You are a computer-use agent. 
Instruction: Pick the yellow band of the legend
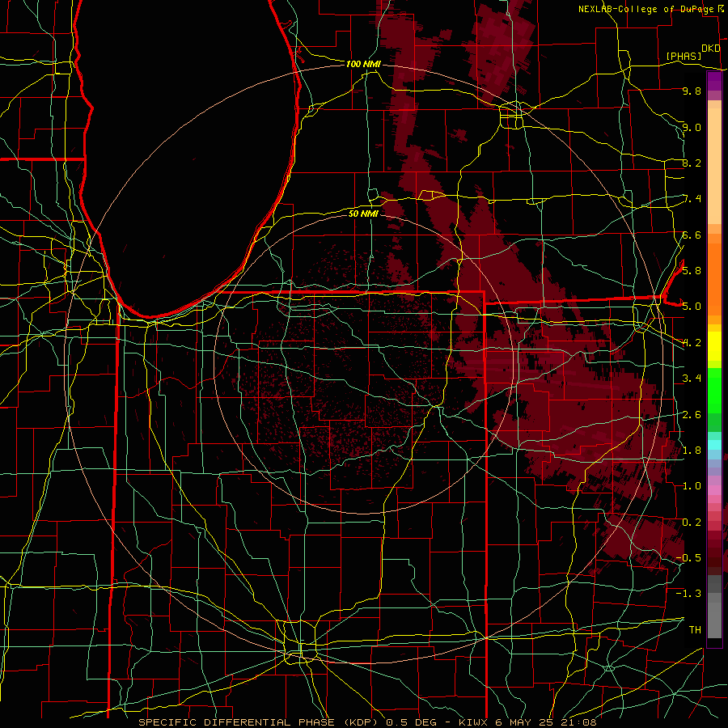coord(714,346)
